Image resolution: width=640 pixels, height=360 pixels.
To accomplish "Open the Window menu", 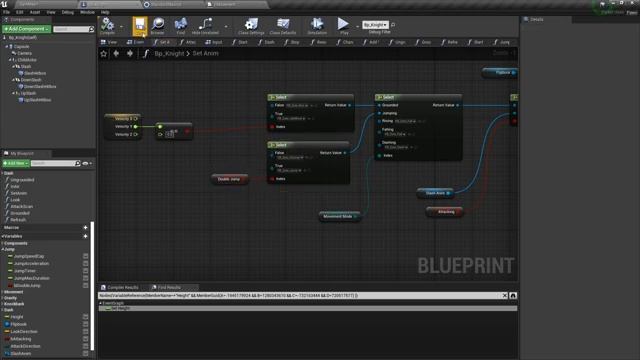I will [87, 12].
